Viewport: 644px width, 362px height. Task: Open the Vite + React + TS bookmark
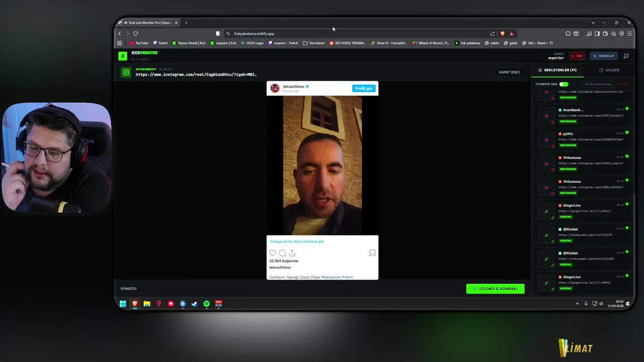(537, 43)
